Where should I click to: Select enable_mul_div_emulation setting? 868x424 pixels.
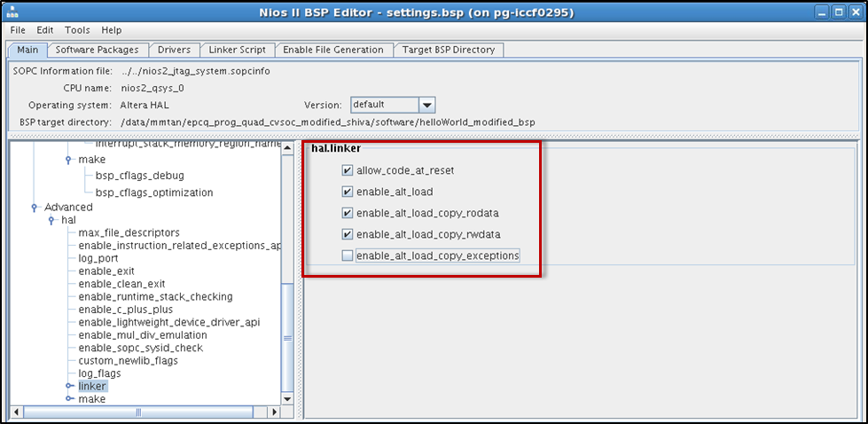[x=143, y=335]
